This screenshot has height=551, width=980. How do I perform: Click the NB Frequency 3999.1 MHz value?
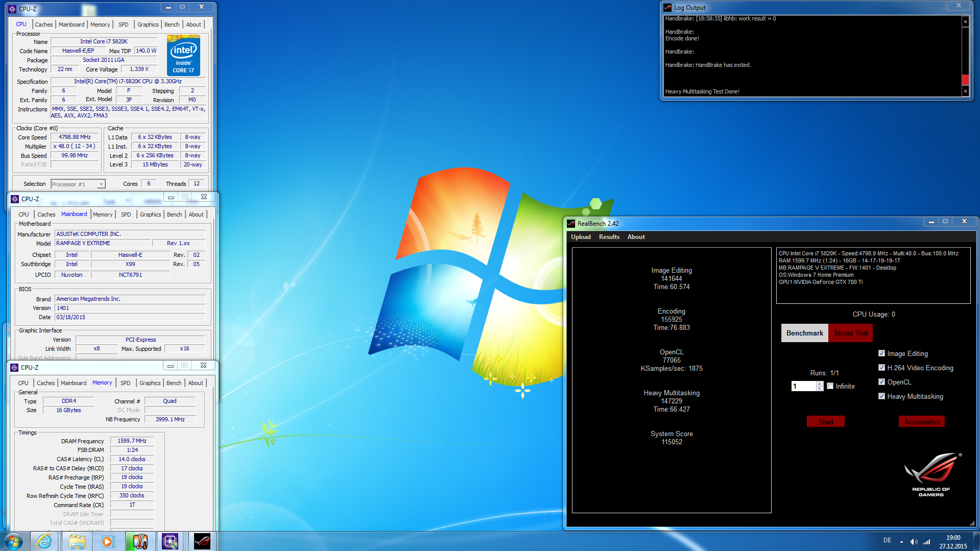pyautogui.click(x=170, y=419)
